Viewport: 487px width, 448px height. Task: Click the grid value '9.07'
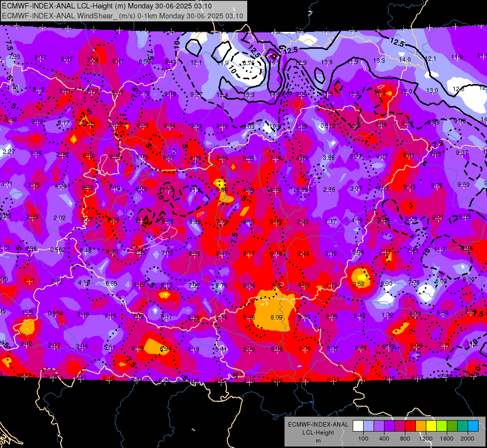tap(462, 153)
